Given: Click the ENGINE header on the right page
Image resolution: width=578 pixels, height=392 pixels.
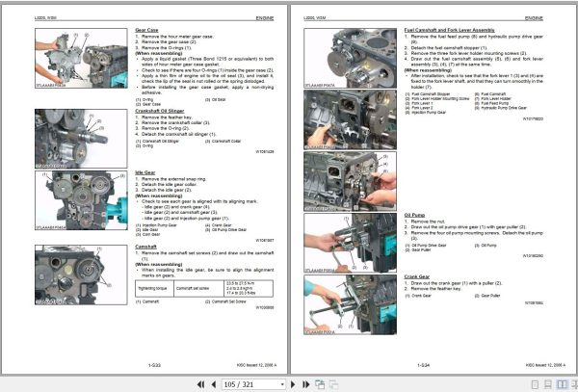Looking at the screenshot, I should point(534,18).
